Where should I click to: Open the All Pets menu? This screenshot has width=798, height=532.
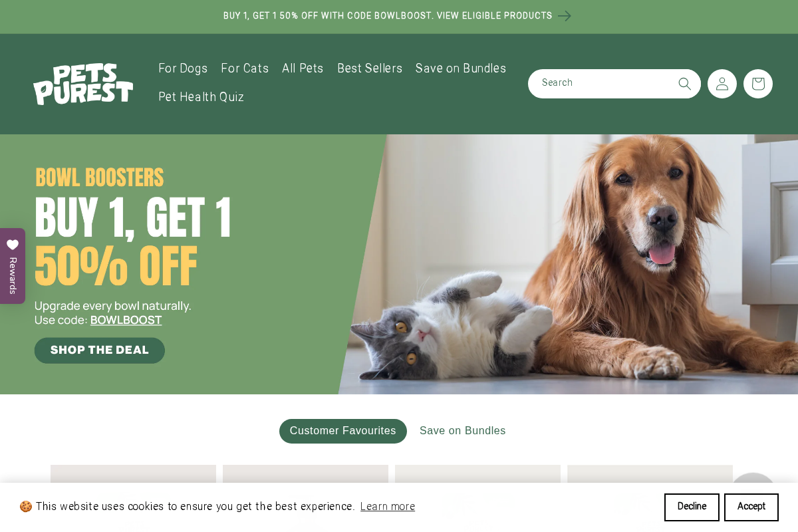[303, 68]
